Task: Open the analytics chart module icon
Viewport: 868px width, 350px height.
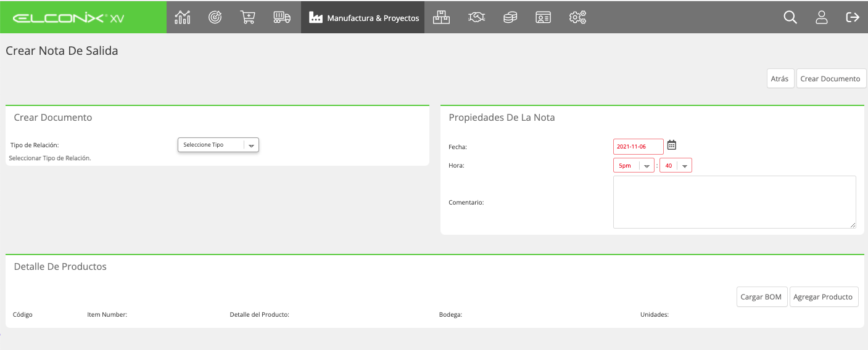Action: 183,17
